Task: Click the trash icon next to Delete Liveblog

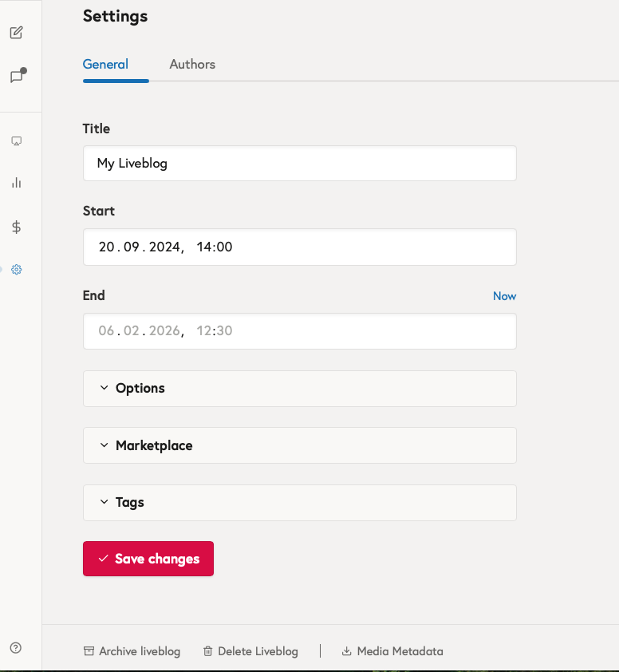Action: click(x=207, y=651)
